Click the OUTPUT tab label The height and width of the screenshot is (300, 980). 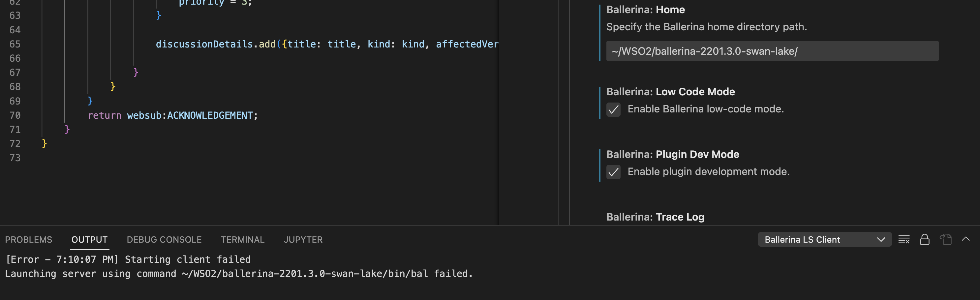click(x=89, y=239)
